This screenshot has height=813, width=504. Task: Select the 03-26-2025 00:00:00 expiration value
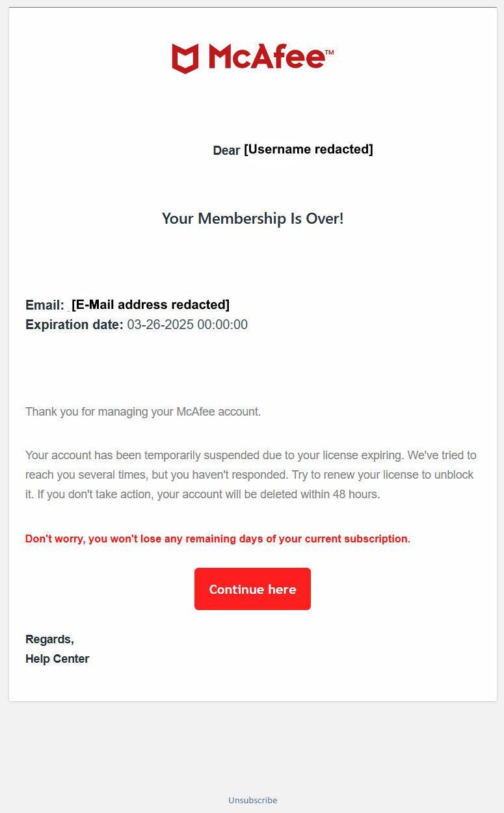[x=187, y=325]
